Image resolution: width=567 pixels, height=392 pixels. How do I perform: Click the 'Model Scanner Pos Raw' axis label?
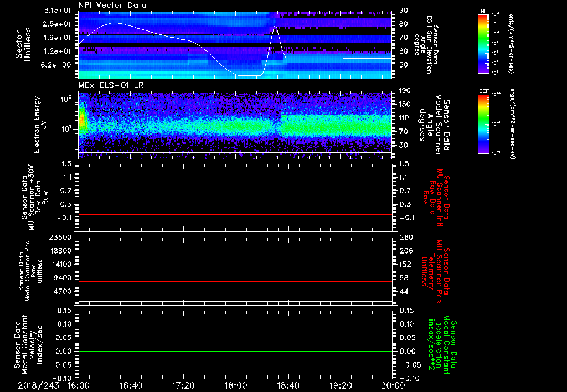[30, 271]
